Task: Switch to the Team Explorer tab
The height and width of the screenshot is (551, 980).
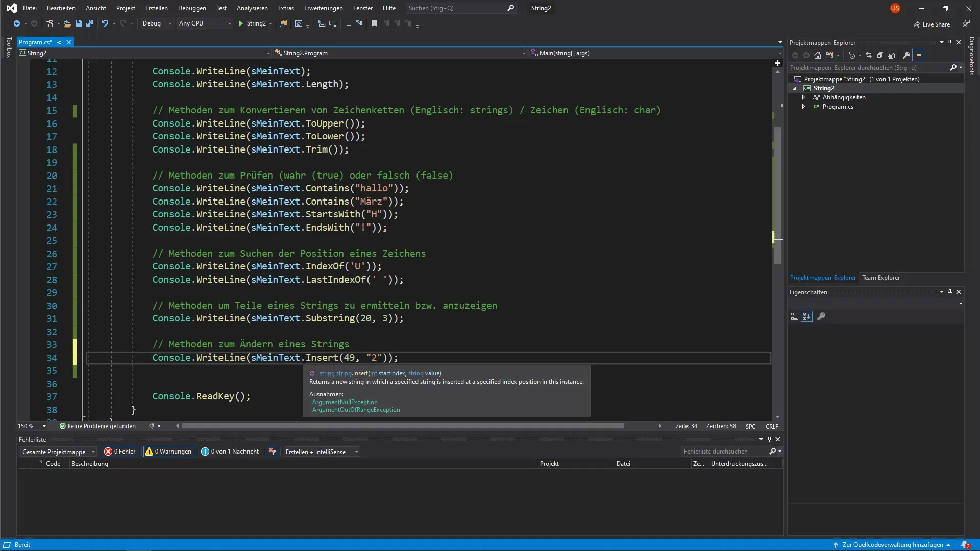Action: pyautogui.click(x=881, y=278)
